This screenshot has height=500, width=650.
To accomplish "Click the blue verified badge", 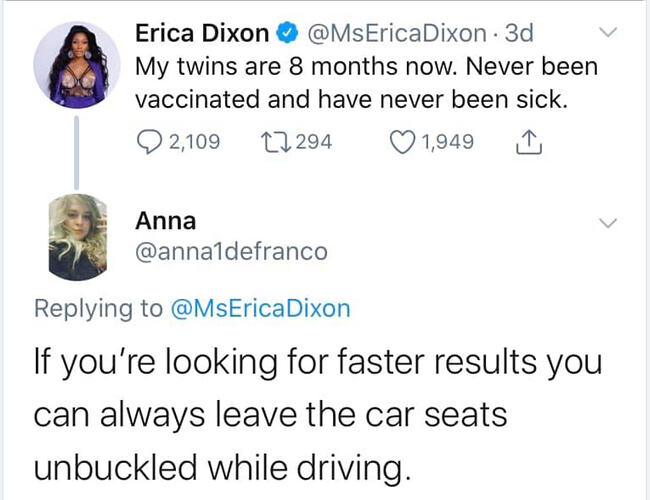I will (x=285, y=33).
